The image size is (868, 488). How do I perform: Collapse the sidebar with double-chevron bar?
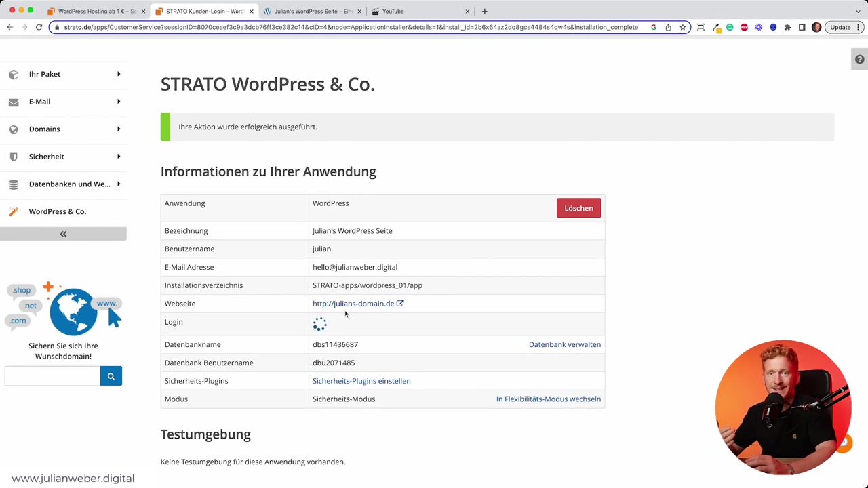tap(63, 234)
